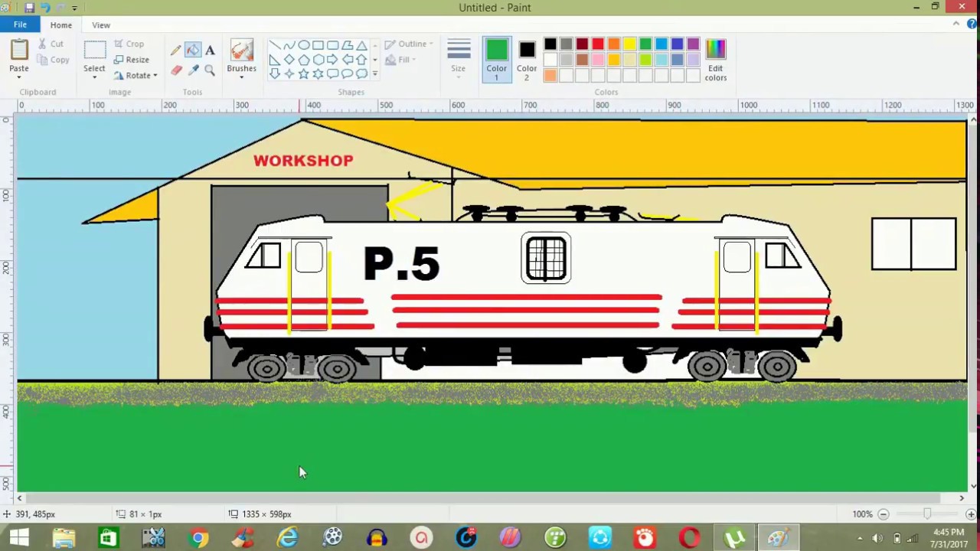Click the zoom out minus button
Image resolution: width=980 pixels, height=551 pixels.
tap(883, 514)
